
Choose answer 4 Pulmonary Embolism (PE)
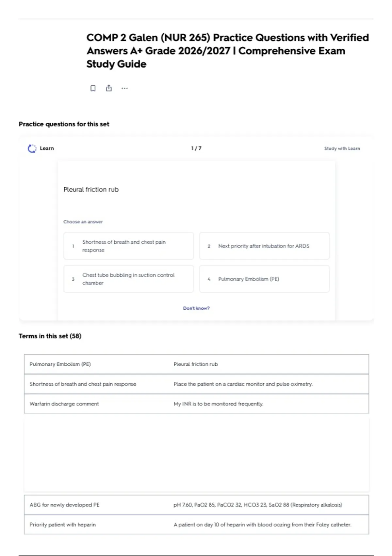(264, 279)
